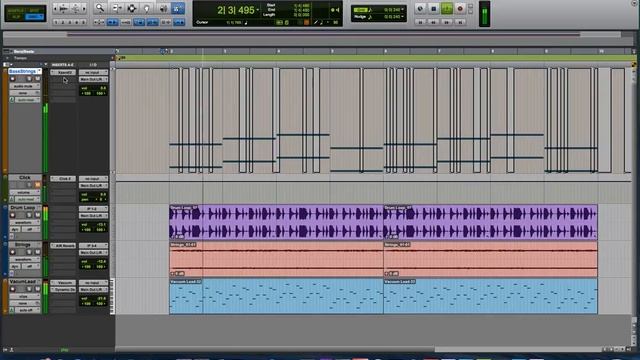Open Click track output selector
The image size is (640, 360).
[93, 185]
